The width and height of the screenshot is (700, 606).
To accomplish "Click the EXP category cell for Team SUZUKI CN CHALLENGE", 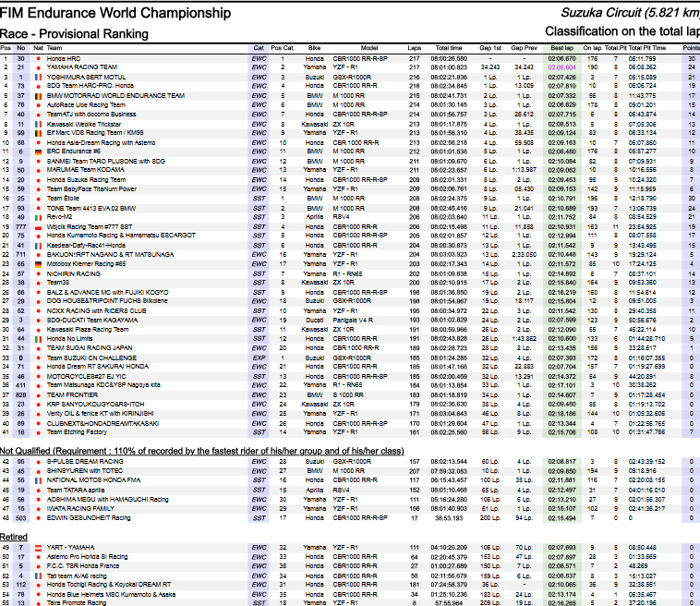I will coord(259,358).
